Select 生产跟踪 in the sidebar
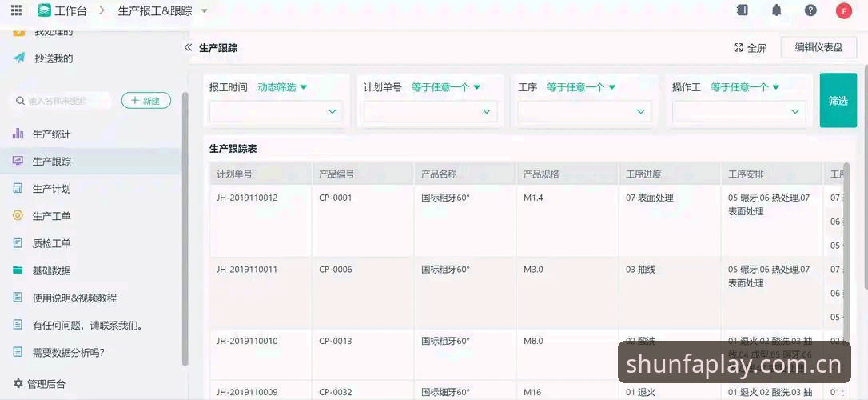 click(51, 162)
